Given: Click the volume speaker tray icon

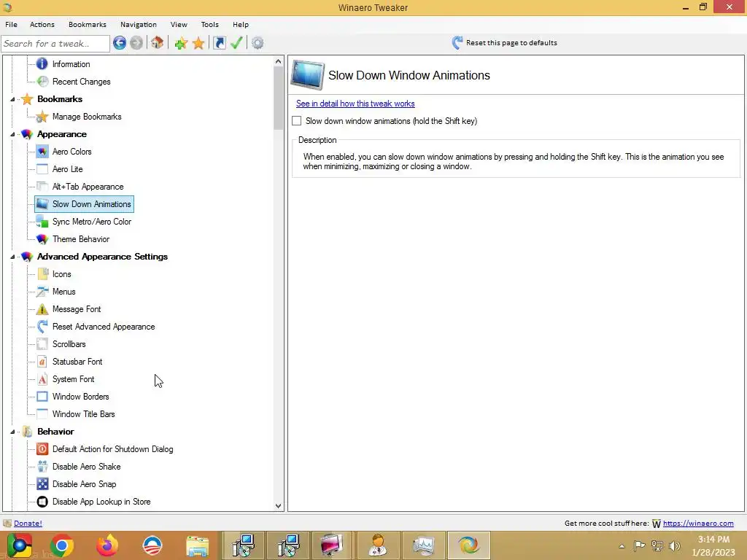Looking at the screenshot, I should 675,546.
